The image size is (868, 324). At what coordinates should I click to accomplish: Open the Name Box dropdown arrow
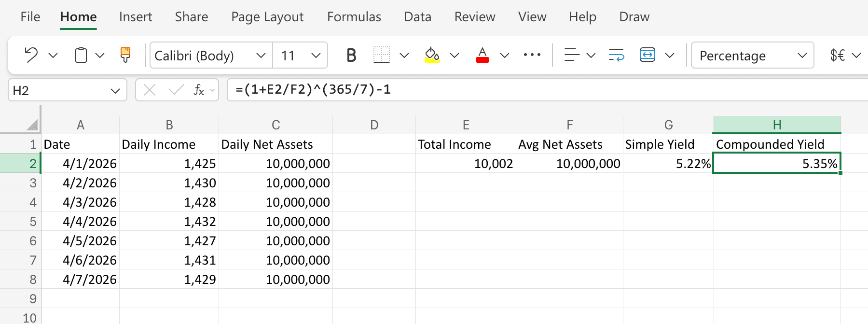coord(115,91)
